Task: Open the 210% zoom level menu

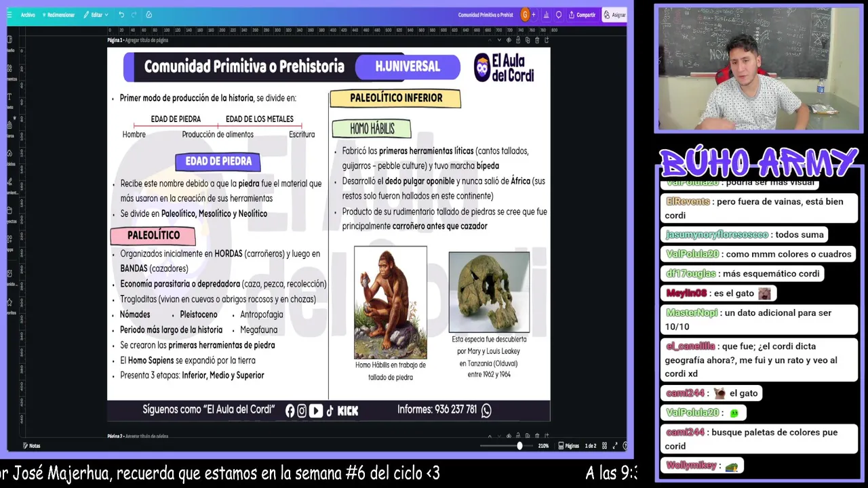Action: pyautogui.click(x=543, y=445)
